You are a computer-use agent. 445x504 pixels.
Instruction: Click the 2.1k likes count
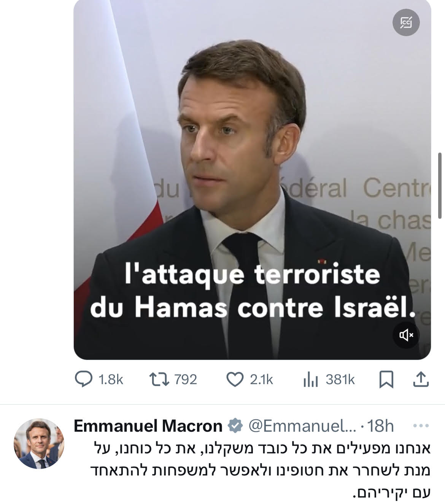coord(261,380)
